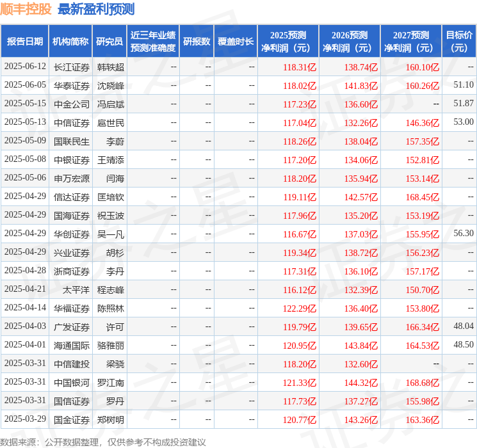Click institution 国联民生
The width and height of the screenshot is (477, 448).
pyautogui.click(x=72, y=141)
